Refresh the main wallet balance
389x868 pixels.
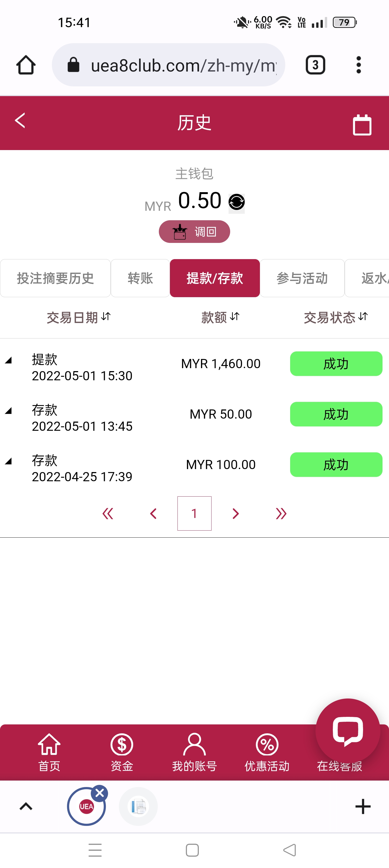(x=236, y=202)
